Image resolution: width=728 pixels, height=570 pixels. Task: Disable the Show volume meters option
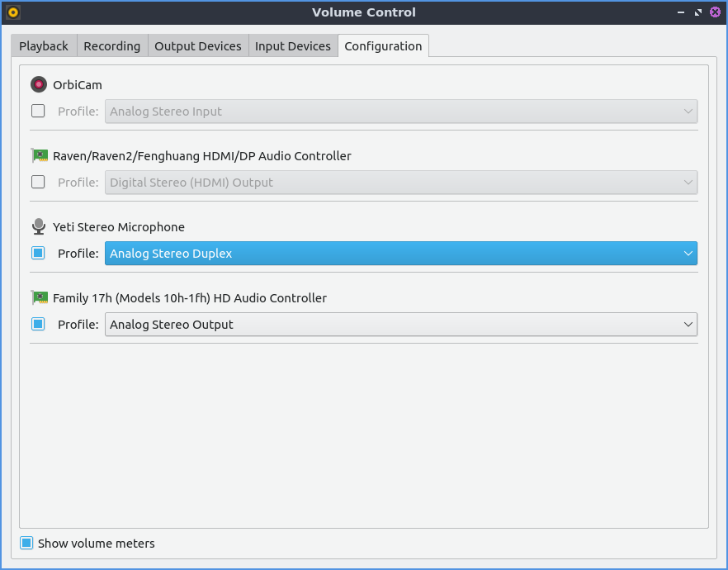[26, 543]
